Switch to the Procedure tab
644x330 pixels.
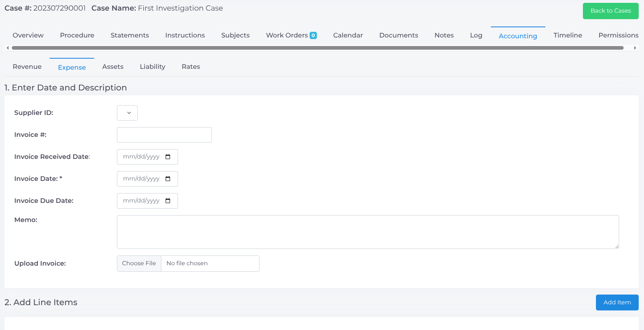click(x=77, y=35)
